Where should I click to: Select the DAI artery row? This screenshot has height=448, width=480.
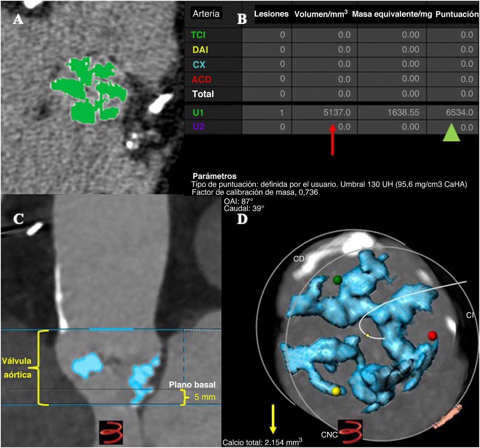200,50
